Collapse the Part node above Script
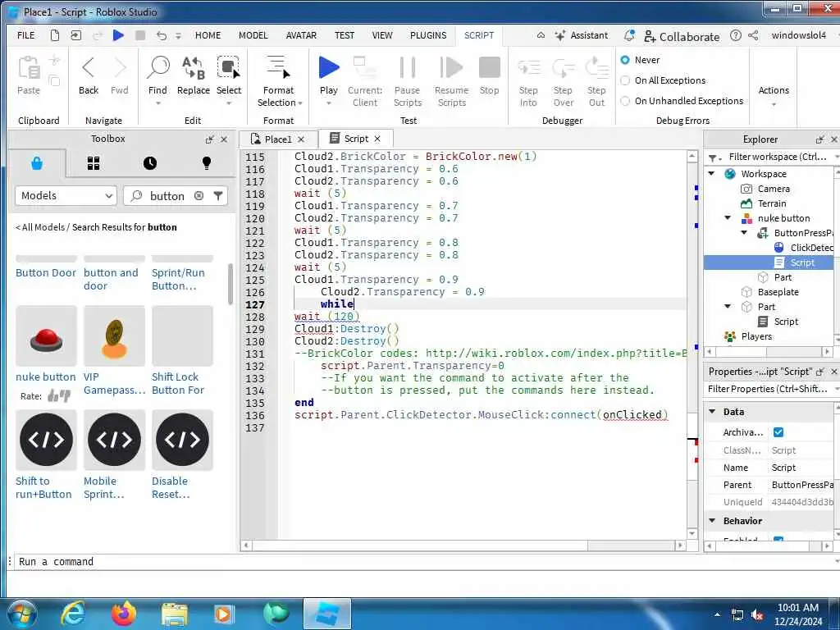840x630 pixels. click(x=728, y=307)
